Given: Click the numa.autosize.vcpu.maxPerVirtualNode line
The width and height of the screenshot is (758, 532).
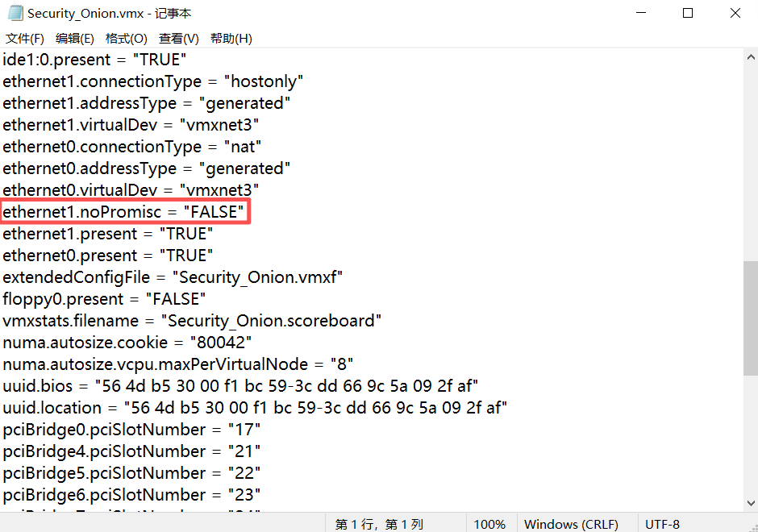Looking at the screenshot, I should tap(178, 364).
